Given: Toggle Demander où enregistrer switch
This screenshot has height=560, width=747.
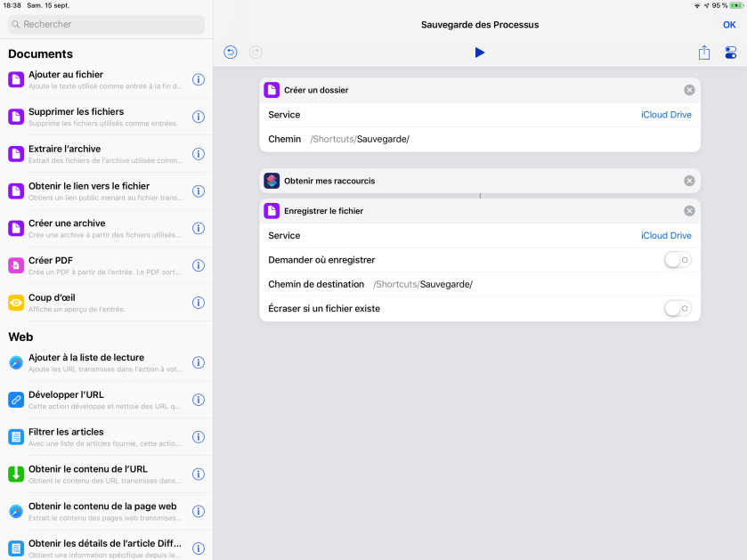Looking at the screenshot, I should pyautogui.click(x=678, y=260).
